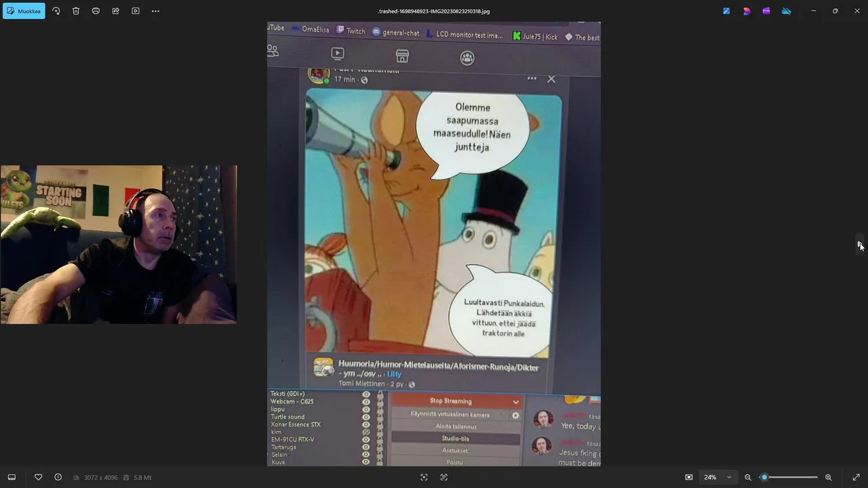The image size is (868, 488).
Task: Zoom in with the plus magnifier icon
Action: tap(828, 477)
